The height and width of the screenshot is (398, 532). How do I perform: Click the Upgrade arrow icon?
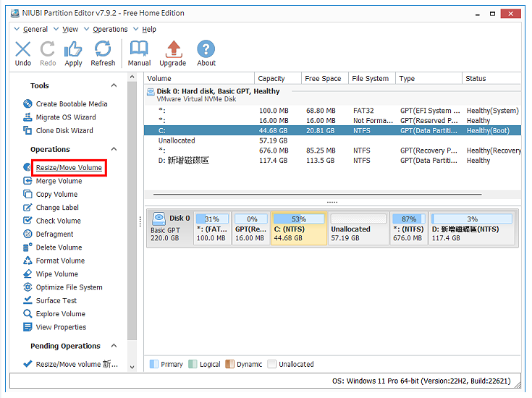[x=174, y=49]
